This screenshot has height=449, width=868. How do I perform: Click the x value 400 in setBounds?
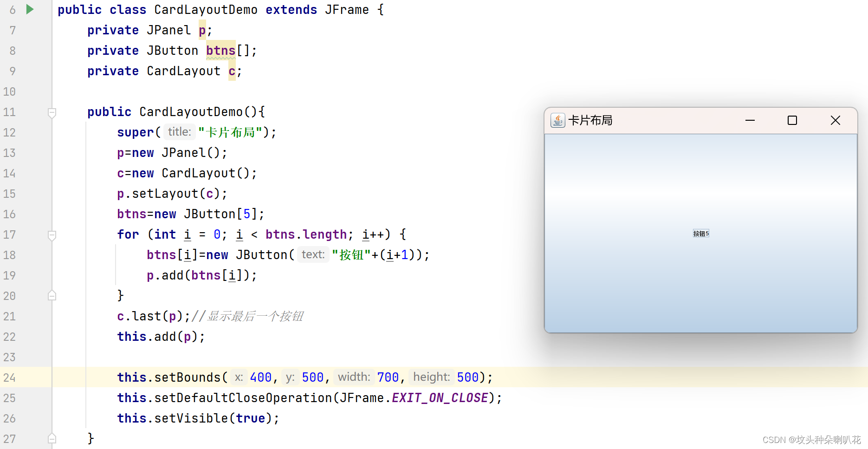click(x=261, y=377)
